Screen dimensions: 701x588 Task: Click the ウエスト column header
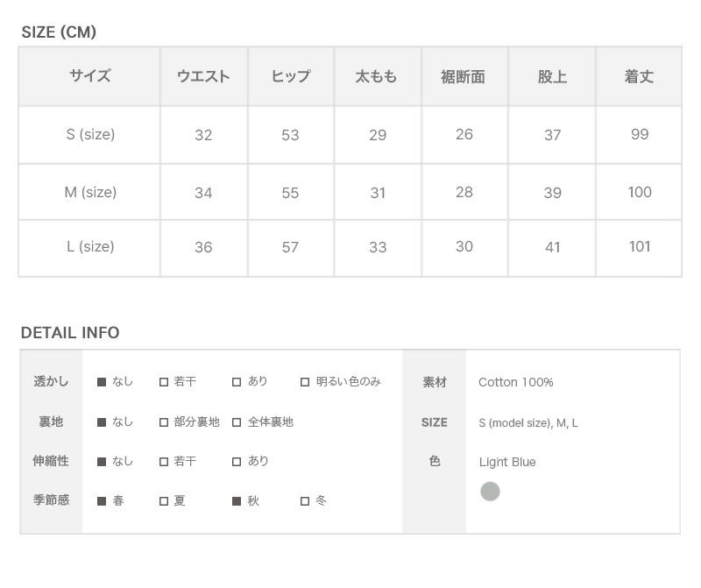pos(203,77)
